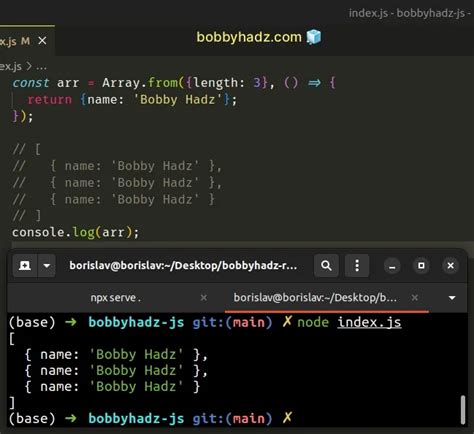Open terminal three-dot menu

[x=357, y=266]
